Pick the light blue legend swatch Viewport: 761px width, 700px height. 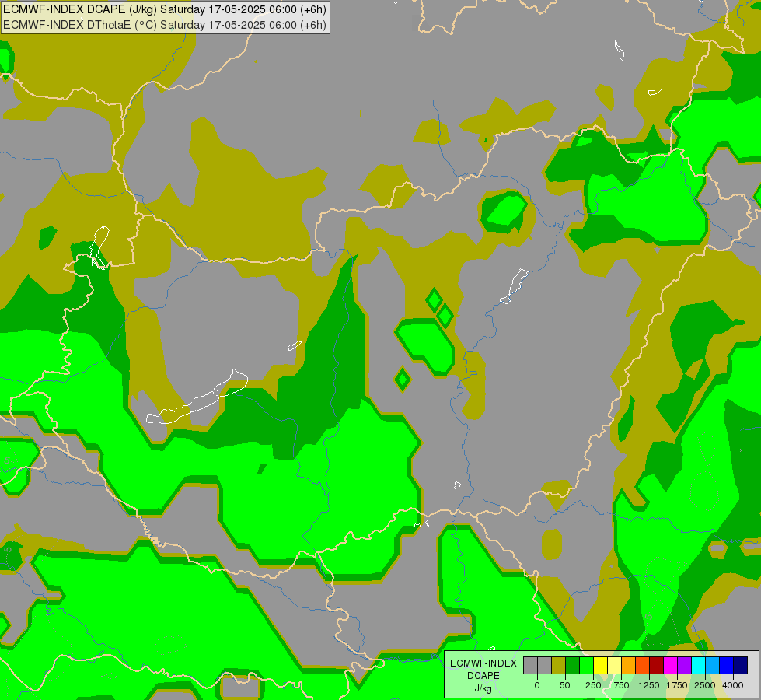[x=713, y=665]
